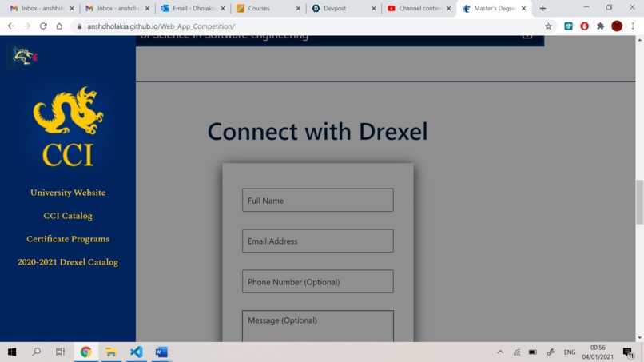Open the Windows Start menu
Screen dimensions: 644x362
point(12,352)
